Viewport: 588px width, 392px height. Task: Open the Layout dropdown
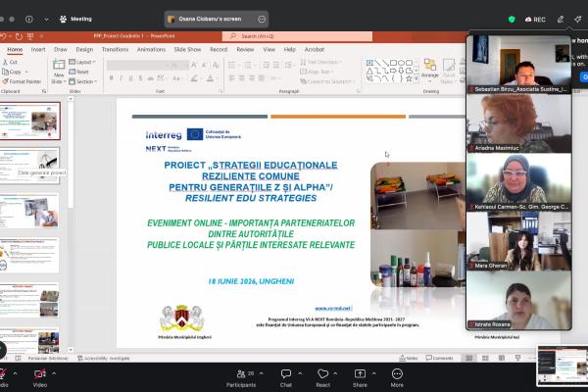pos(82,62)
